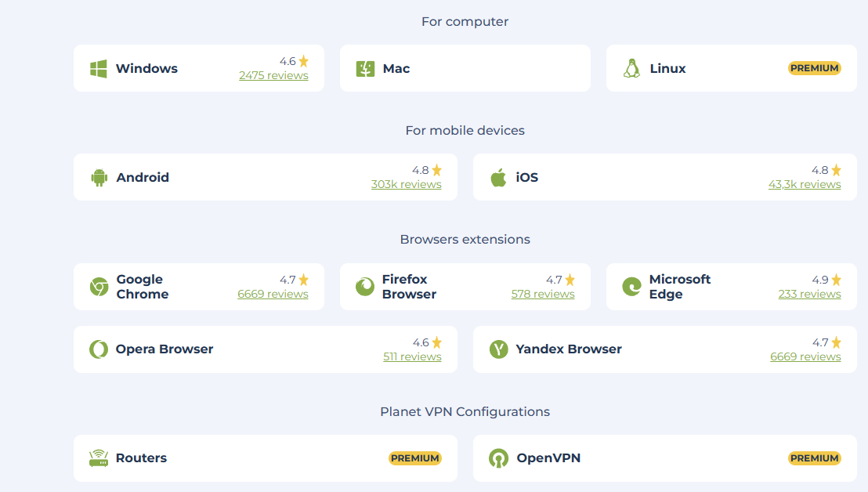
Task: Click the Apple iOS icon
Action: pyautogui.click(x=498, y=178)
